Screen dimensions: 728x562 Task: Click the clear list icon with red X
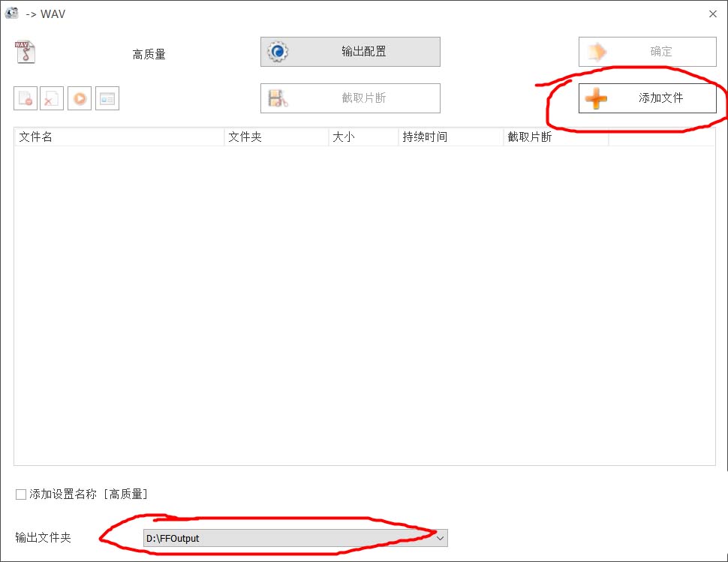pos(52,98)
